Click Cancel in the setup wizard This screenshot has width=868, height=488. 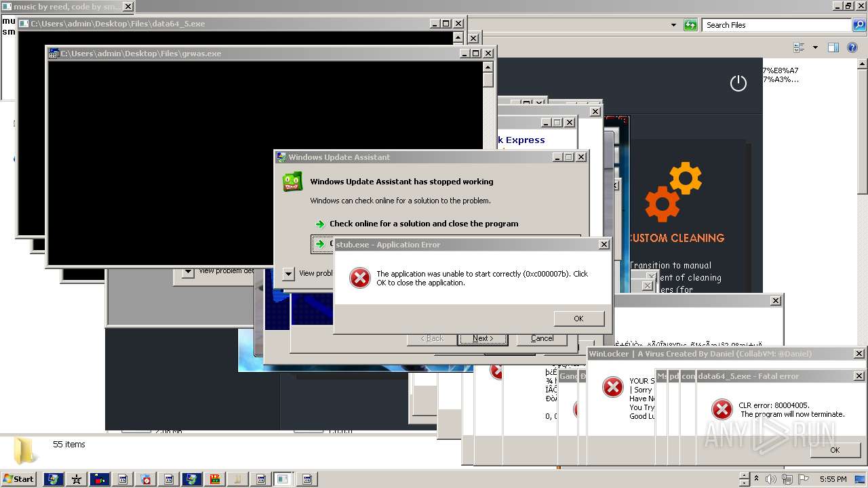point(542,338)
